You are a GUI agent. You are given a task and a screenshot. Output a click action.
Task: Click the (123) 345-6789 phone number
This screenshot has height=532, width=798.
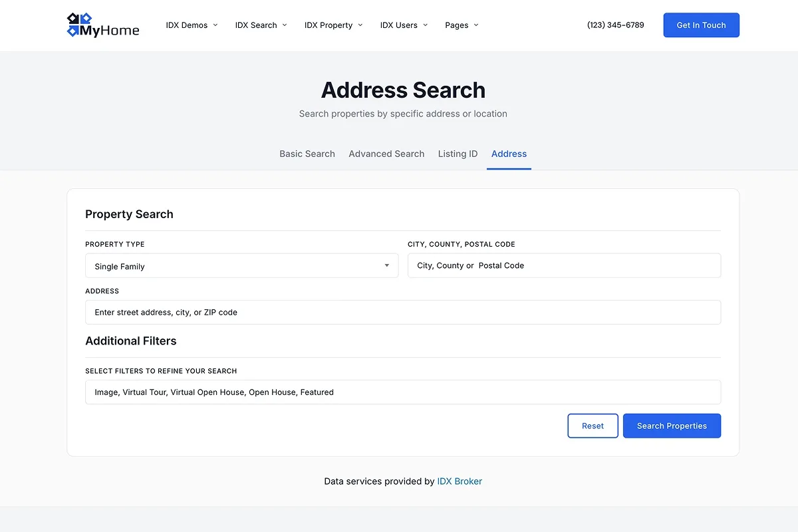(x=616, y=25)
